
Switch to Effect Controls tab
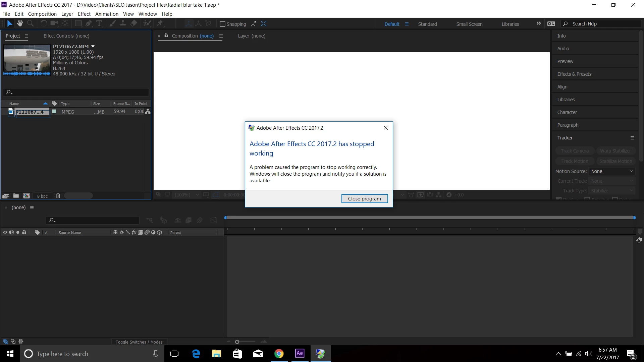click(66, 36)
